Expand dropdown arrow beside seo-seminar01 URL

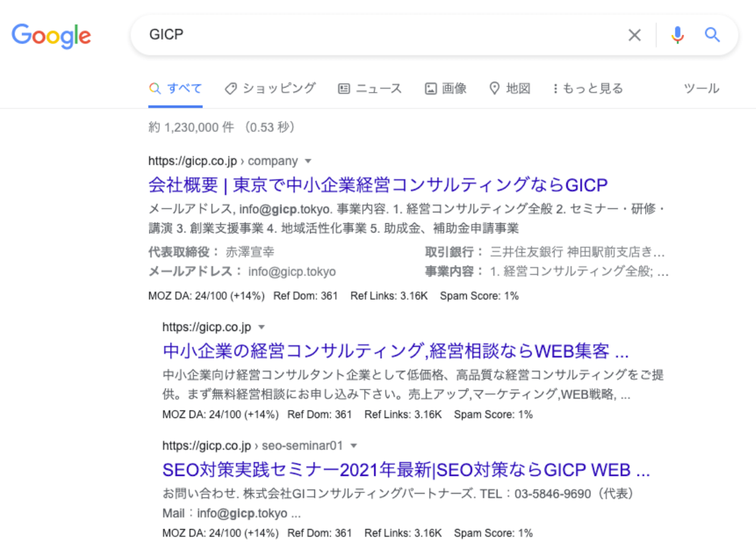coord(353,446)
